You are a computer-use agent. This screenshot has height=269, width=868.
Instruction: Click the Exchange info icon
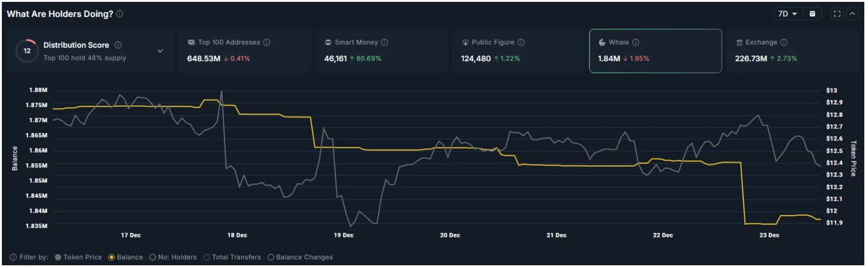(784, 42)
